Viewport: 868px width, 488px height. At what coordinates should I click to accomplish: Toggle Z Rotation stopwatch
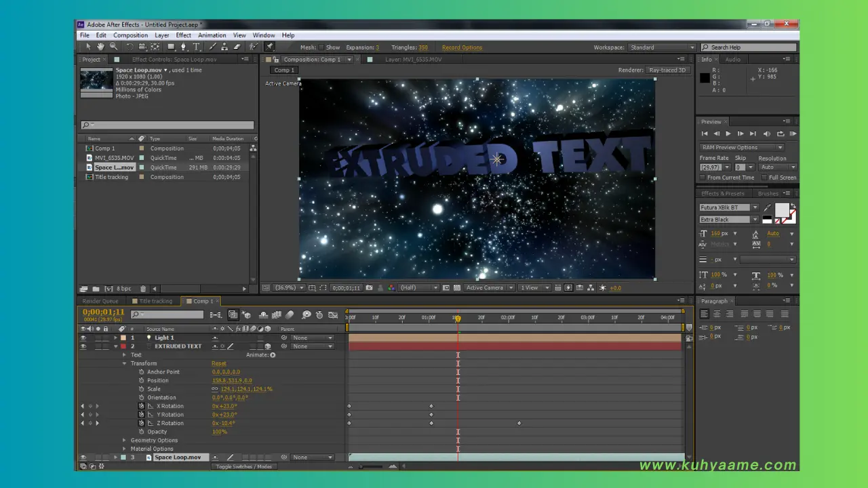tap(142, 423)
